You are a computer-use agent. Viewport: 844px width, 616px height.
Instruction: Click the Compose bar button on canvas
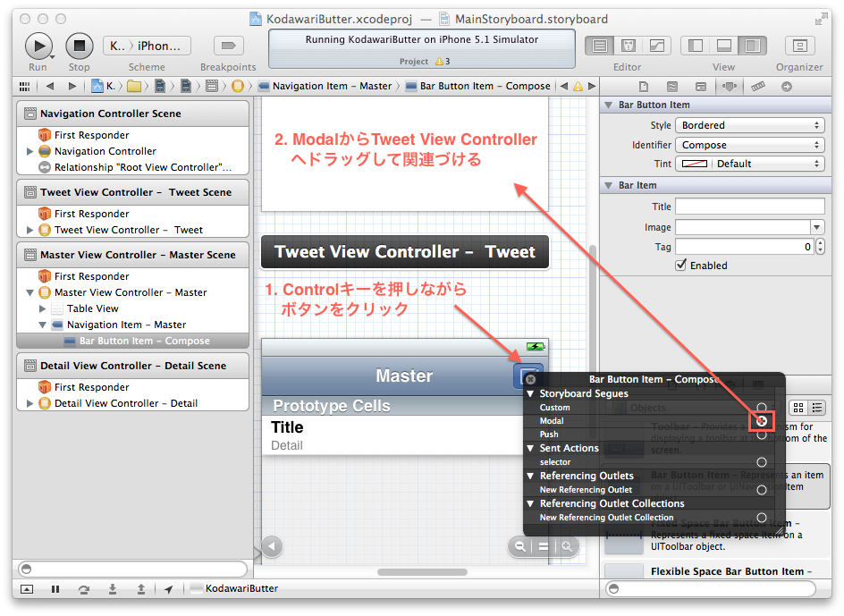click(528, 376)
